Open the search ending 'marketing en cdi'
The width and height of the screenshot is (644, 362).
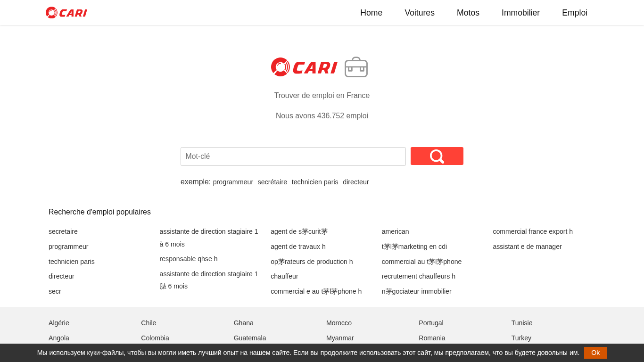(x=414, y=247)
